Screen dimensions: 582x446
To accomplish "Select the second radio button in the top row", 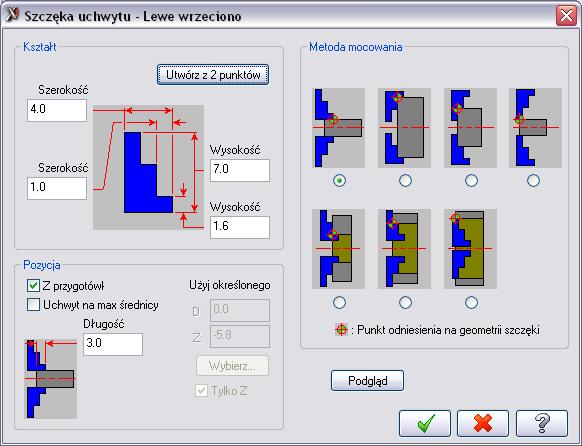I will pos(405,181).
